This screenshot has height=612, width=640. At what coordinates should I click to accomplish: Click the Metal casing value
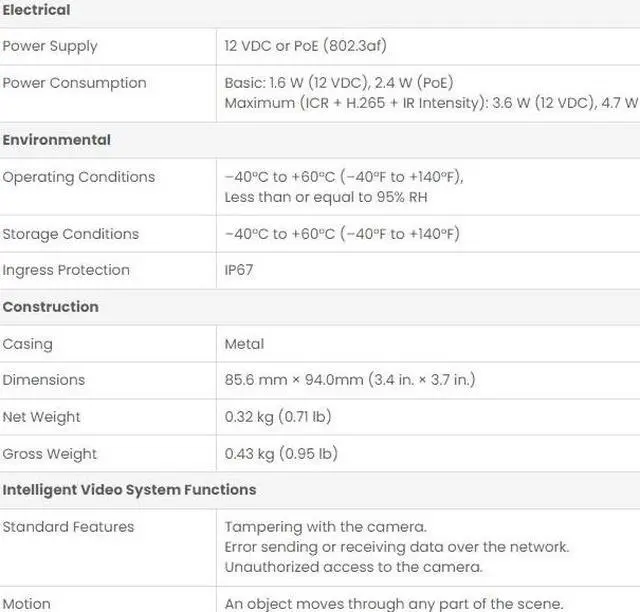[x=244, y=344]
